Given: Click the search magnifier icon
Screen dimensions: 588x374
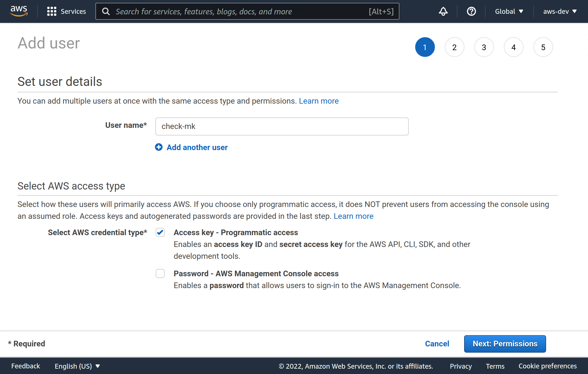Looking at the screenshot, I should [x=106, y=11].
